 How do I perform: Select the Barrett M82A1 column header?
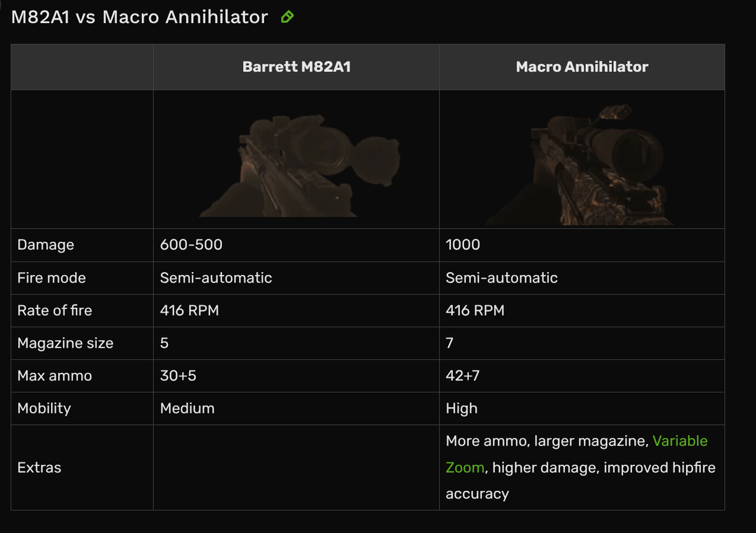(297, 66)
